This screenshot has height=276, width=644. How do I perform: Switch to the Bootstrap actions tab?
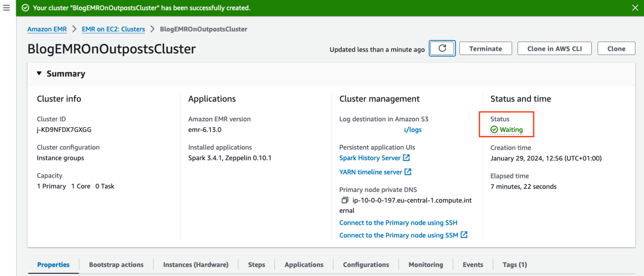pos(116,265)
